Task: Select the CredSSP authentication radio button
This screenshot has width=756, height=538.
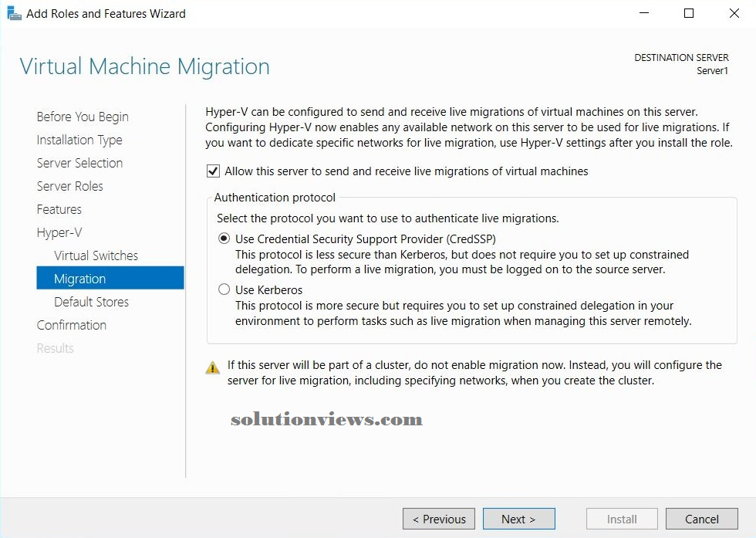Action: click(x=224, y=239)
